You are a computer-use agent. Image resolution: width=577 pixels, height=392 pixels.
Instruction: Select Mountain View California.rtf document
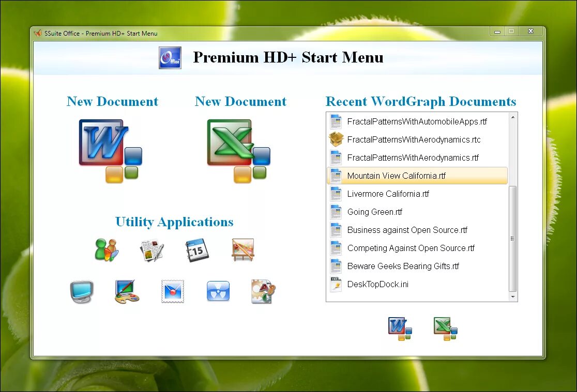click(x=417, y=176)
